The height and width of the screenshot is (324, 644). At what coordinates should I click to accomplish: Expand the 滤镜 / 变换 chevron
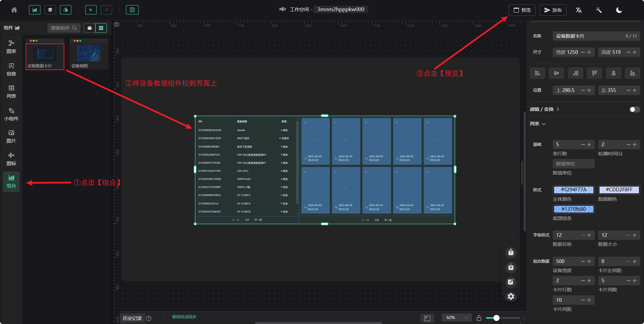558,109
